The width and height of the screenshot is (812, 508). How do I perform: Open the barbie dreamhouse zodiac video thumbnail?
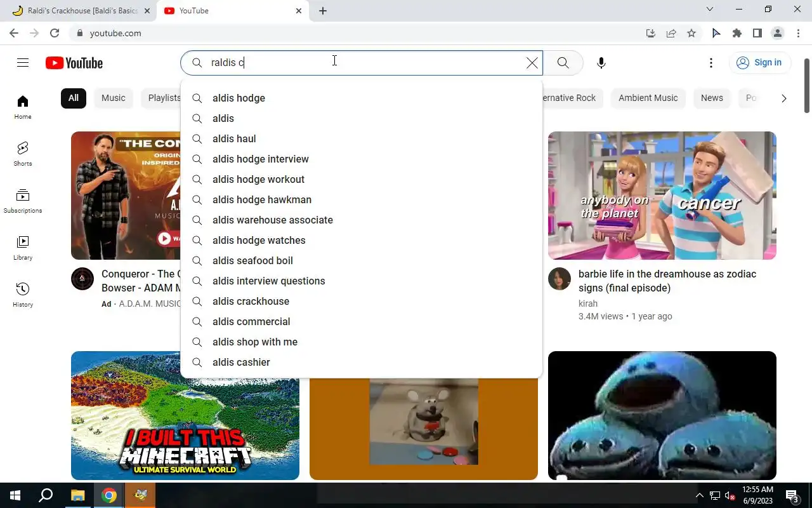[x=662, y=196]
